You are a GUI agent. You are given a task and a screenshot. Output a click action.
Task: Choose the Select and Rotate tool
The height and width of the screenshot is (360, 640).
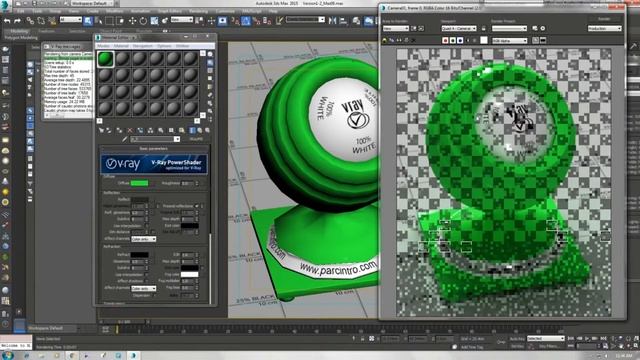click(x=143, y=20)
